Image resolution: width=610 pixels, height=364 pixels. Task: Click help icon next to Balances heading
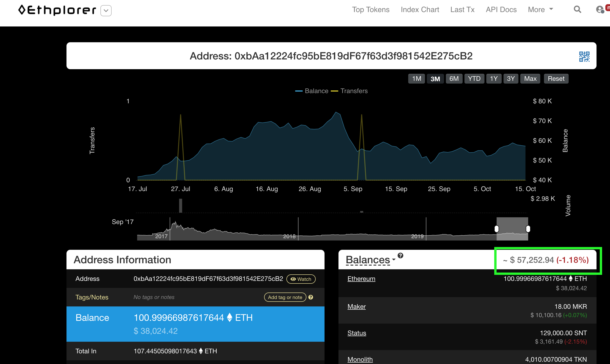pos(400,256)
